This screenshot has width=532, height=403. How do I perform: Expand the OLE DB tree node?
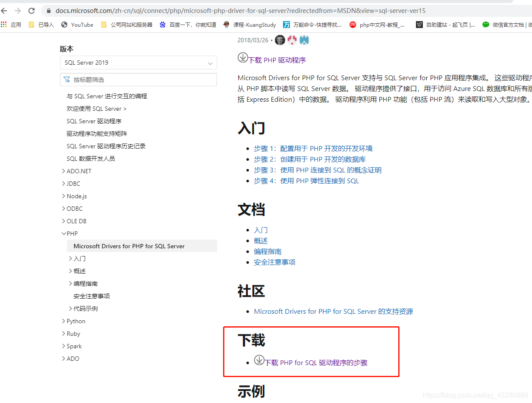pyautogui.click(x=64, y=221)
